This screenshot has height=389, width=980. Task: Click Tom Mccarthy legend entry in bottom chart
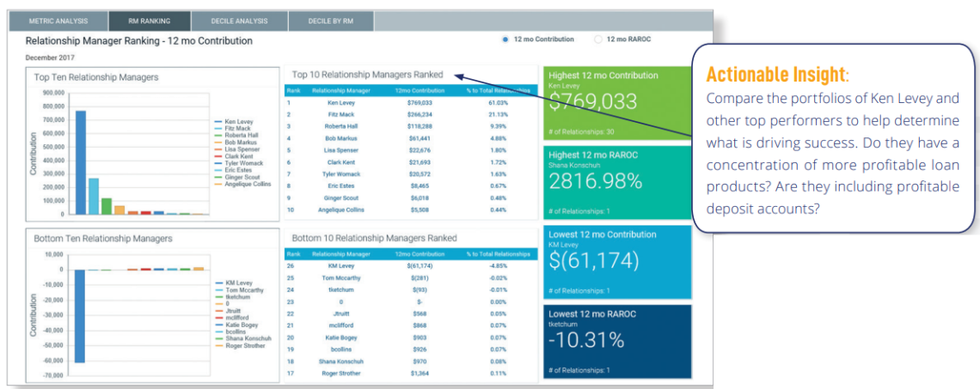click(x=245, y=290)
